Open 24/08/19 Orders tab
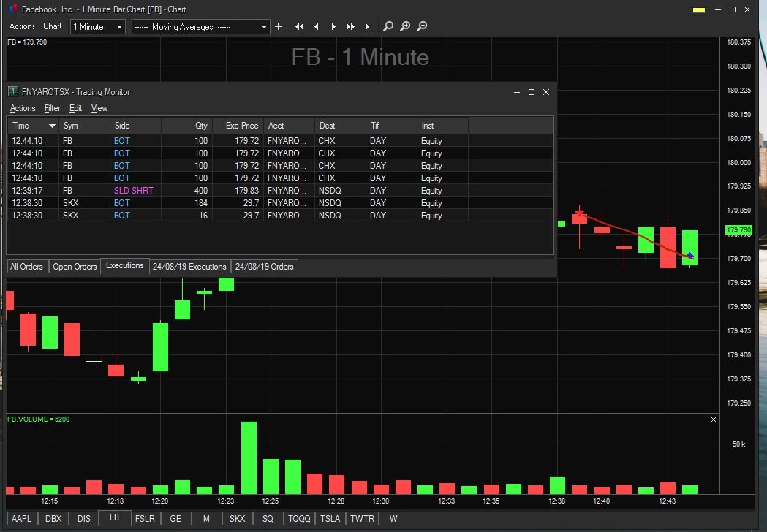This screenshot has height=532, width=767. (264, 267)
